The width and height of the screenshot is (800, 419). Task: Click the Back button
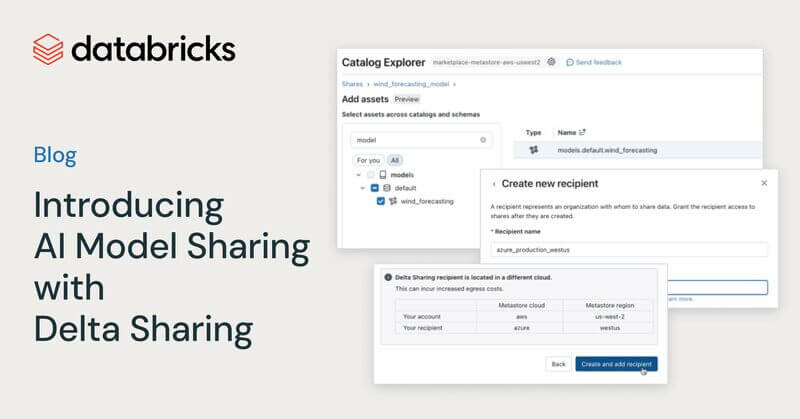click(559, 364)
